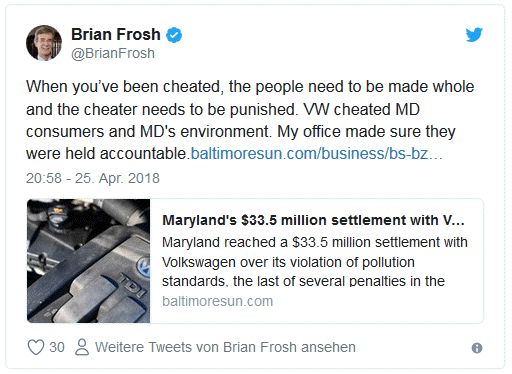Click the like count 30
Viewport: 512px width, 374px height.
57,347
